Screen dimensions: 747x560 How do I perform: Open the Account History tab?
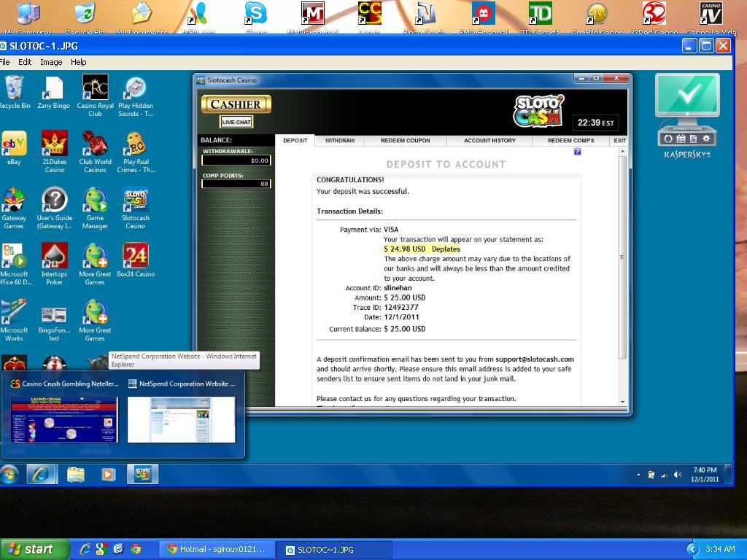(x=489, y=141)
